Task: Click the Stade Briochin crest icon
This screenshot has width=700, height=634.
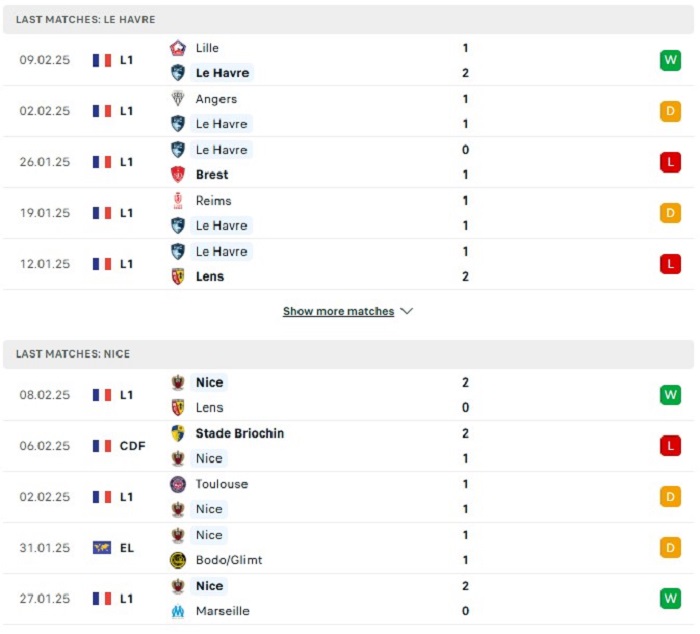Action: [178, 434]
